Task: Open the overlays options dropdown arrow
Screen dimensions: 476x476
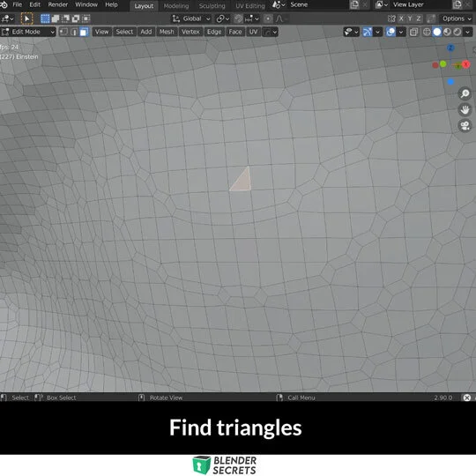Action: 401,32
